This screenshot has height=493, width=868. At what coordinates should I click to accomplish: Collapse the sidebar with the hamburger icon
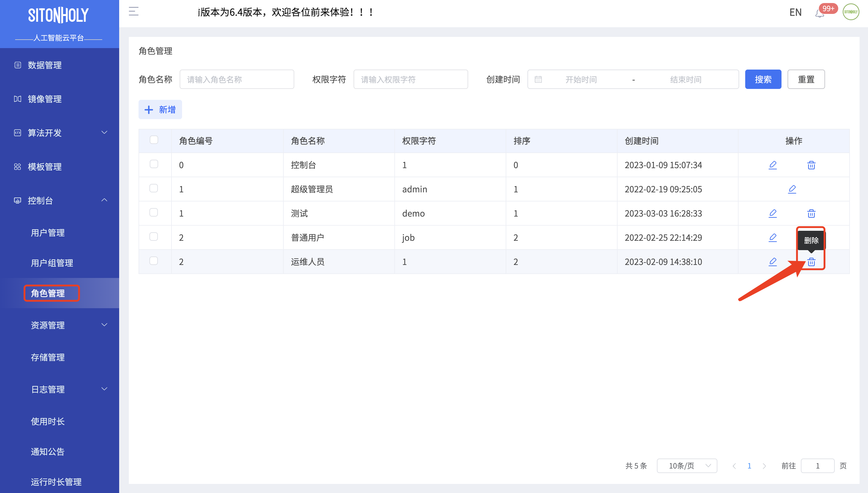coord(134,12)
